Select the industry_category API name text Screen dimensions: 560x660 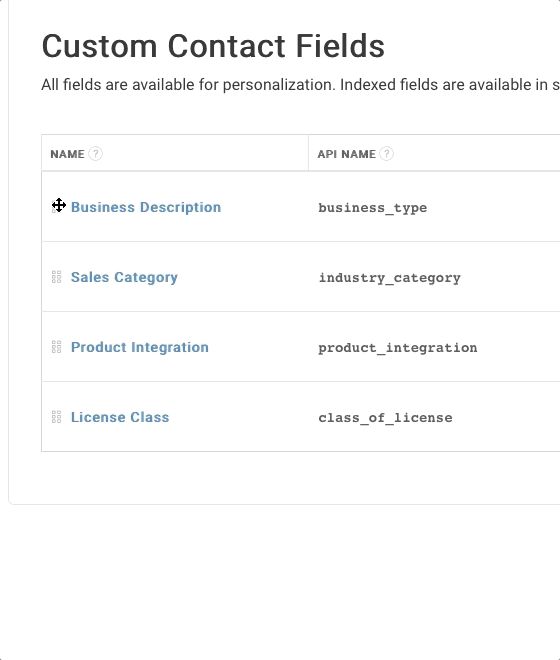click(389, 278)
